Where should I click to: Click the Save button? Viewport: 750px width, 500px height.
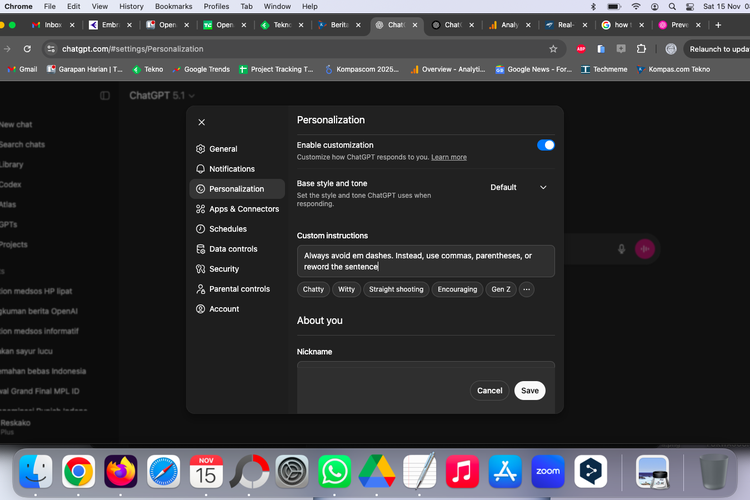pyautogui.click(x=529, y=390)
